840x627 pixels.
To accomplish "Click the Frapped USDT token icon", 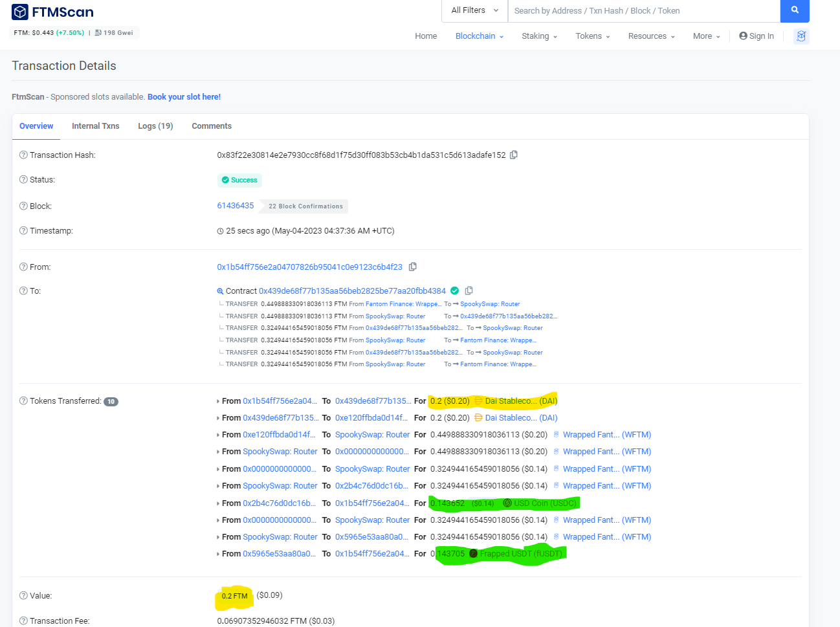I will pyautogui.click(x=473, y=553).
